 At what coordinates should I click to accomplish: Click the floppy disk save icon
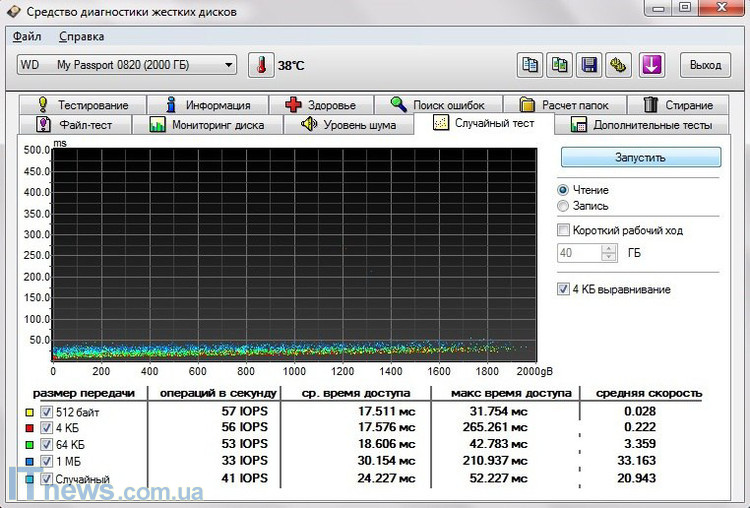pyautogui.click(x=590, y=65)
